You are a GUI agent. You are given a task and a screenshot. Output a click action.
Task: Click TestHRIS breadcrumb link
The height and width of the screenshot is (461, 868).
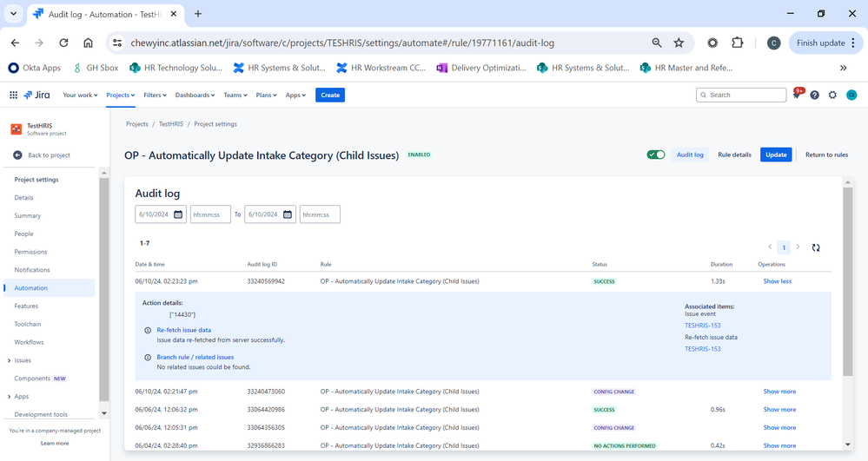[170, 124]
